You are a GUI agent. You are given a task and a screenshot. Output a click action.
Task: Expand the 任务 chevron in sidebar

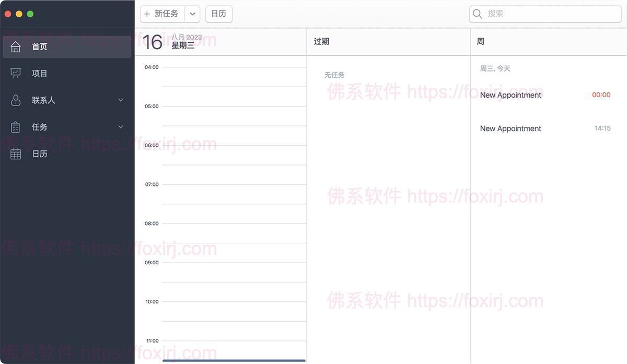click(x=121, y=126)
